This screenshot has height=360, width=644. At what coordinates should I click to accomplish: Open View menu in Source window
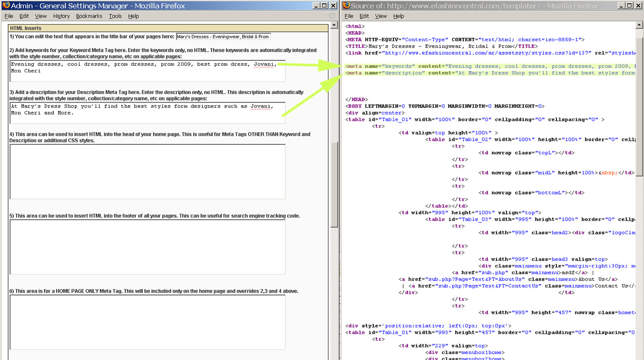pyautogui.click(x=381, y=16)
